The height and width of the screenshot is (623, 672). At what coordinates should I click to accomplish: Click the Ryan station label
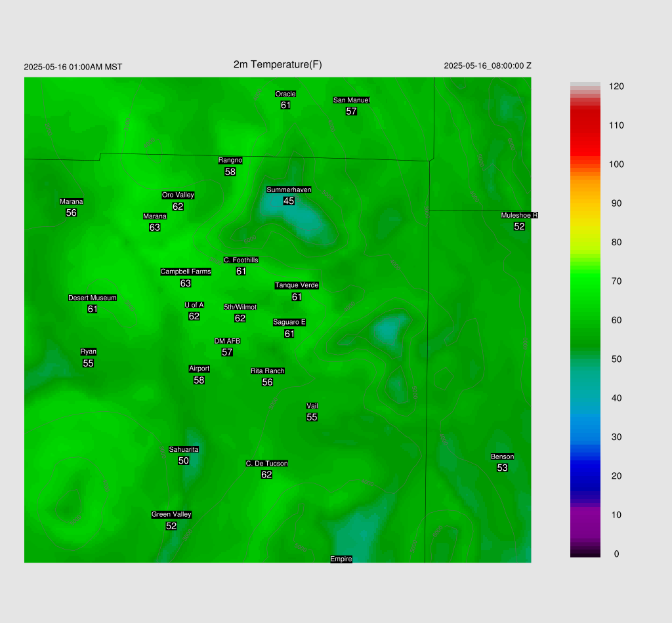click(x=89, y=352)
